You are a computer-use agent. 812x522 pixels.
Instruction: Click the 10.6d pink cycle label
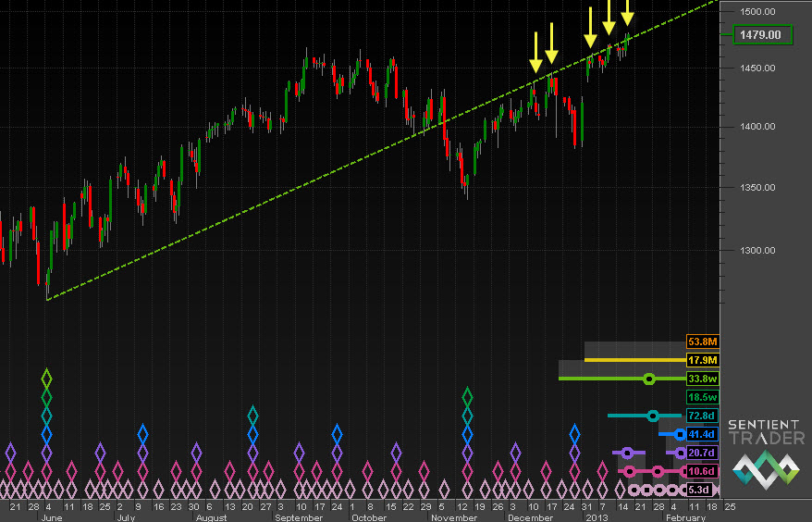pyautogui.click(x=702, y=471)
